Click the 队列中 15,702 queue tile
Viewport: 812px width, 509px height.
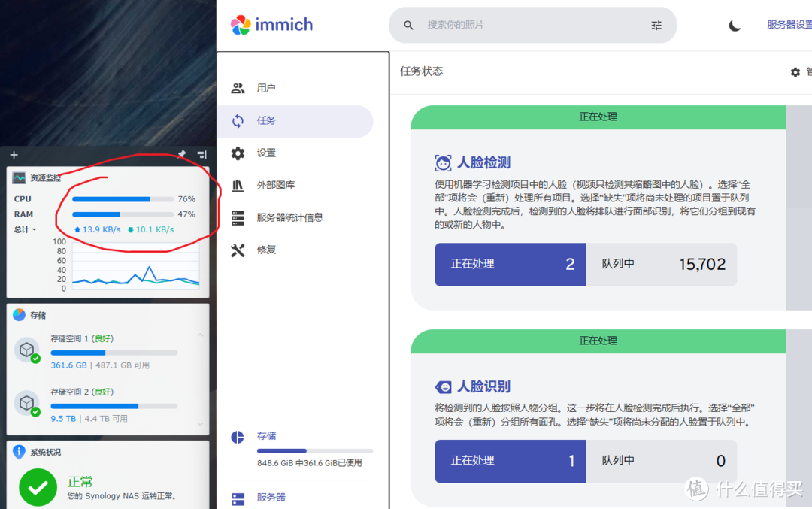662,264
